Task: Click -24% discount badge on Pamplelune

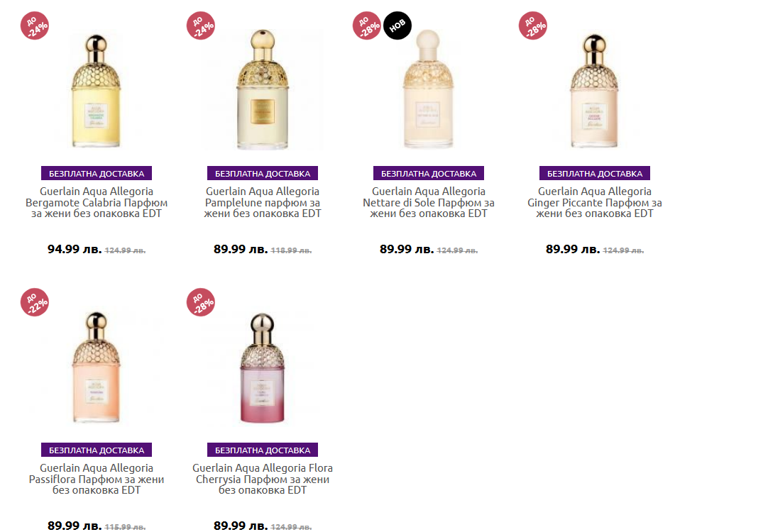Action: pyautogui.click(x=201, y=26)
